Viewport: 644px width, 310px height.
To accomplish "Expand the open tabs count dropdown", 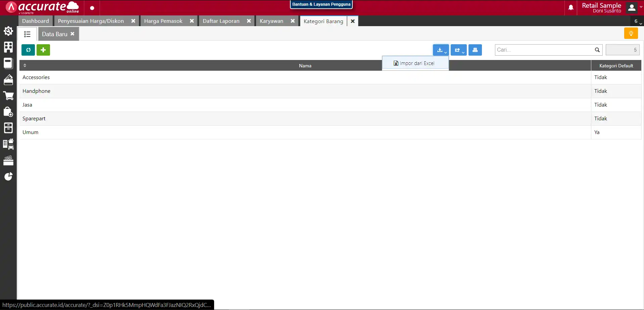I will point(637,21).
